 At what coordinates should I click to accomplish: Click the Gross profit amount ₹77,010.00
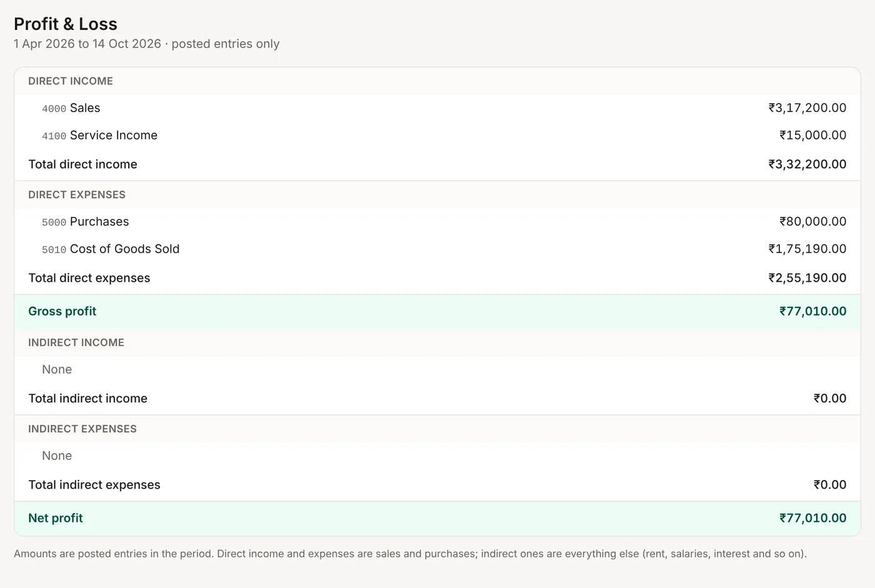[x=812, y=311]
